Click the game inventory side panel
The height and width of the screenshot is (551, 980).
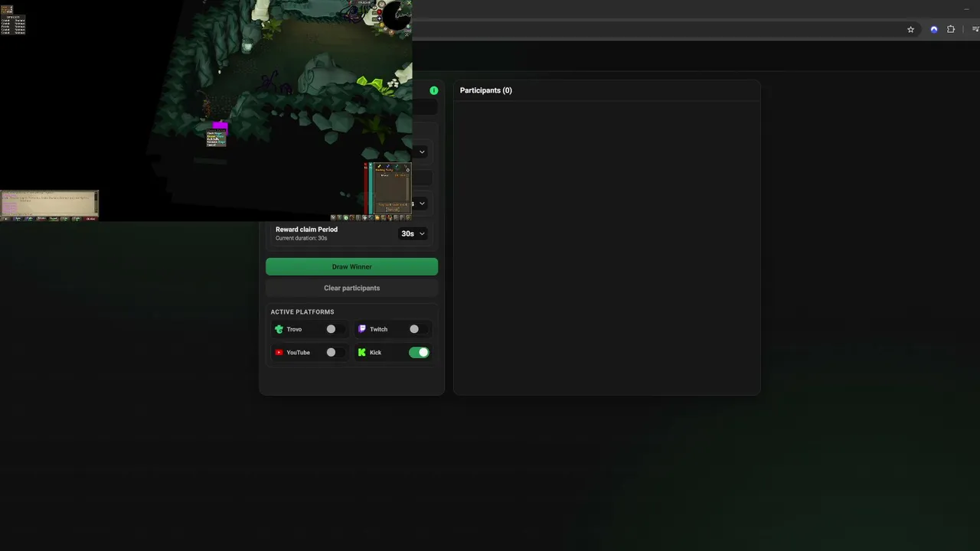[392, 188]
